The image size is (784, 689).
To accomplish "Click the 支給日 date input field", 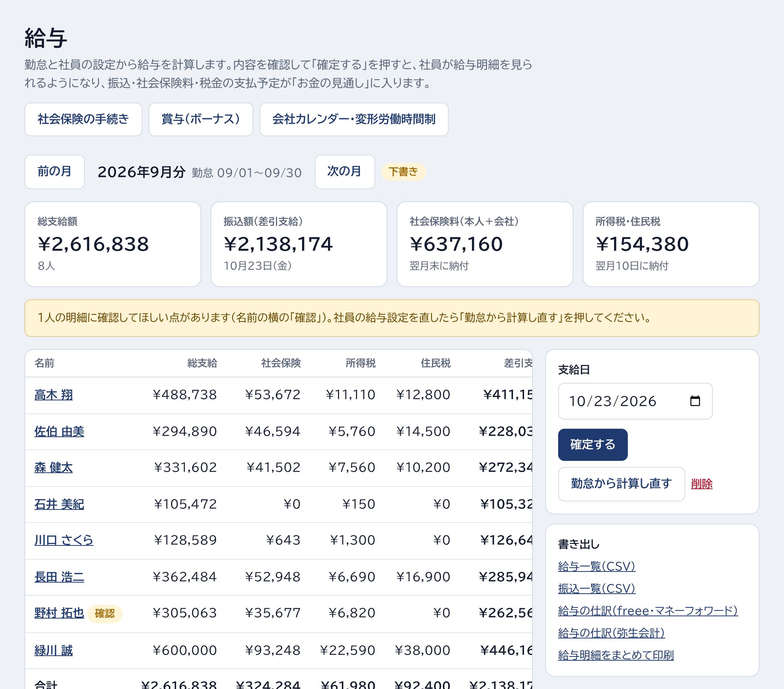I will click(635, 401).
